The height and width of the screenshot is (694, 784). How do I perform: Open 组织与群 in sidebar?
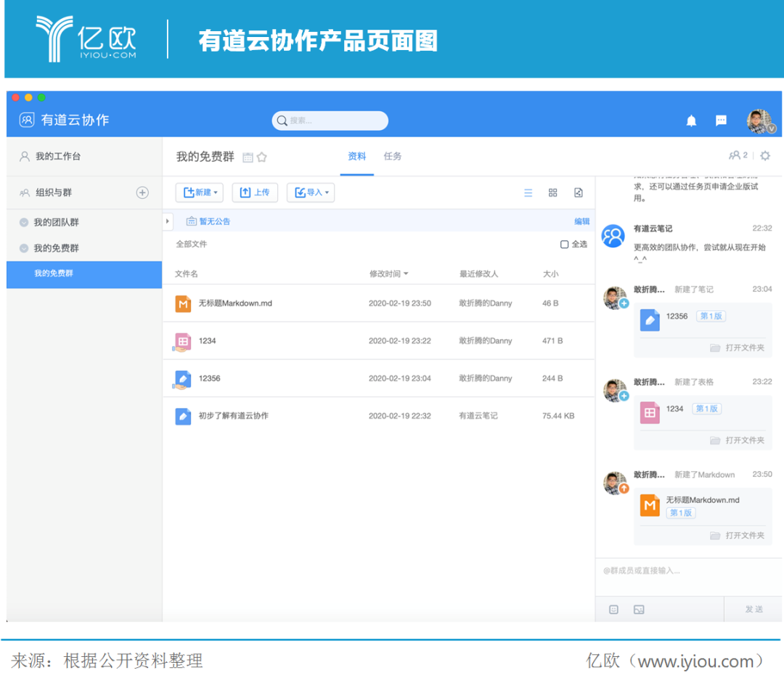click(x=54, y=192)
